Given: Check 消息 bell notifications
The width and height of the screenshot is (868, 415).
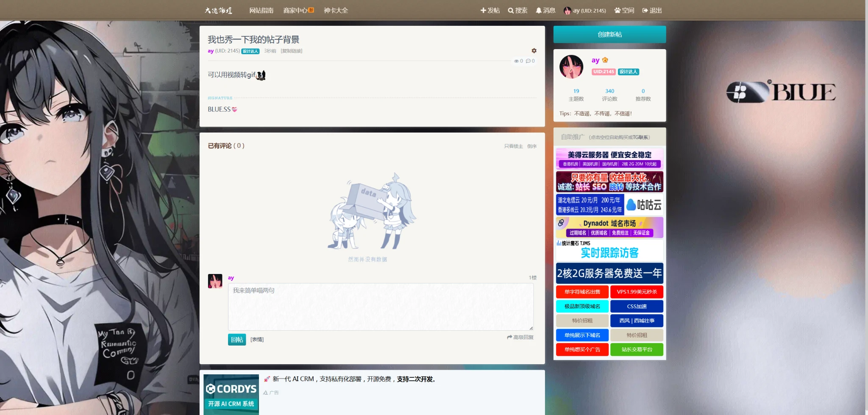Looking at the screenshot, I should (539, 11).
